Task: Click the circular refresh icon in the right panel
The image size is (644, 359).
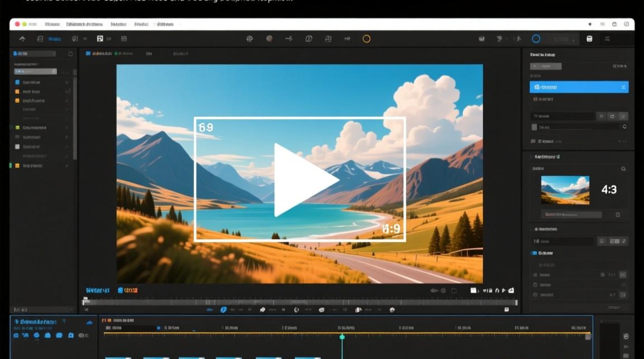Action: (x=624, y=127)
